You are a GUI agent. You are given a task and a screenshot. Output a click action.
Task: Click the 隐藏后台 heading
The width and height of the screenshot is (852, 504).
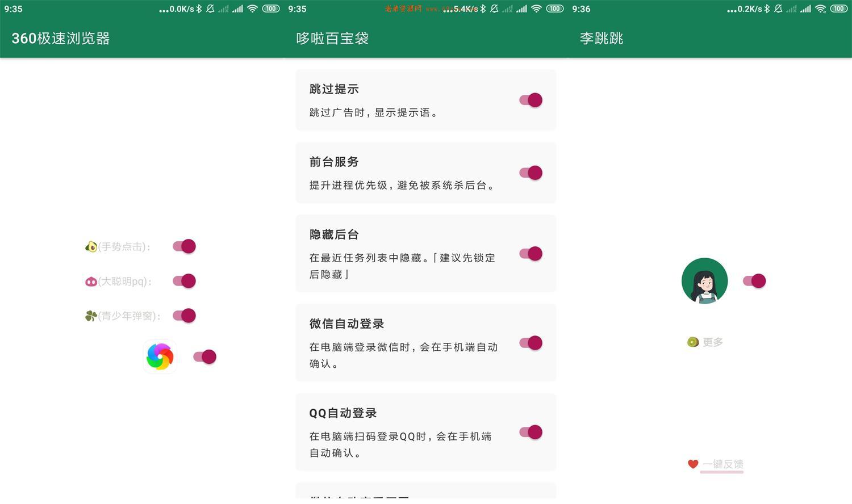tap(334, 234)
